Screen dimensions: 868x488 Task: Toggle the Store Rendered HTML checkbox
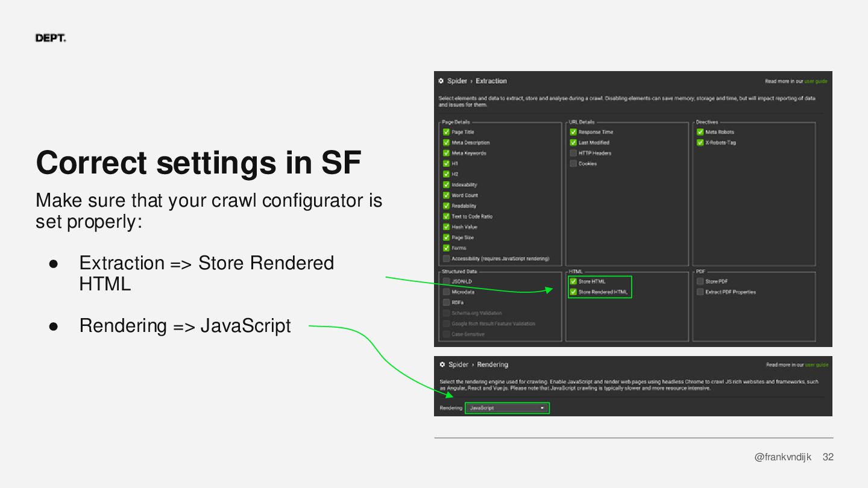click(x=573, y=292)
